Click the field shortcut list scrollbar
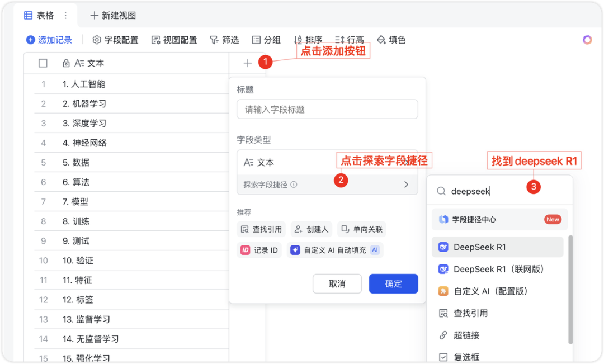 click(570, 289)
